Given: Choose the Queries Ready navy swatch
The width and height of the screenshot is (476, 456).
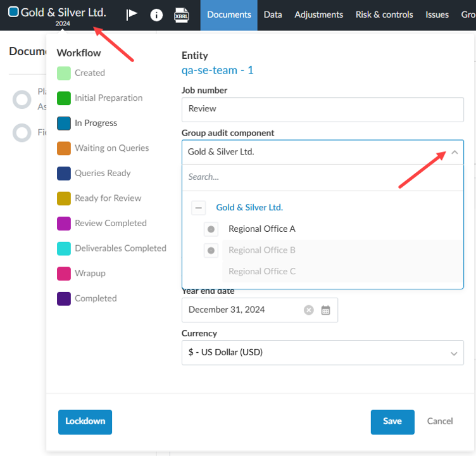Looking at the screenshot, I should click(x=64, y=174).
